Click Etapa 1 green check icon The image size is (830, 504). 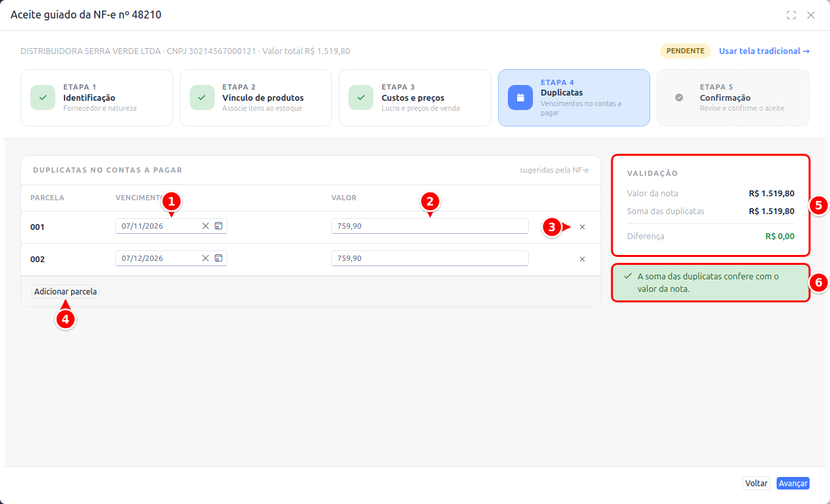coord(43,98)
